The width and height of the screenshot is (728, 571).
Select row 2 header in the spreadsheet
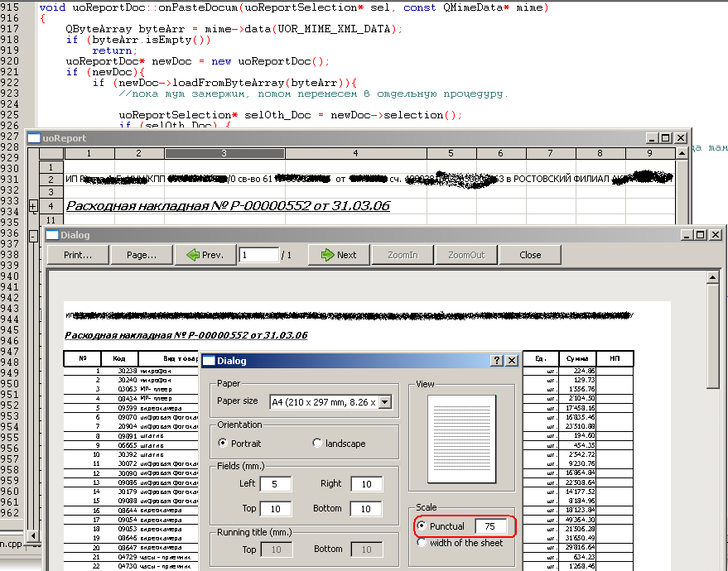coord(51,180)
